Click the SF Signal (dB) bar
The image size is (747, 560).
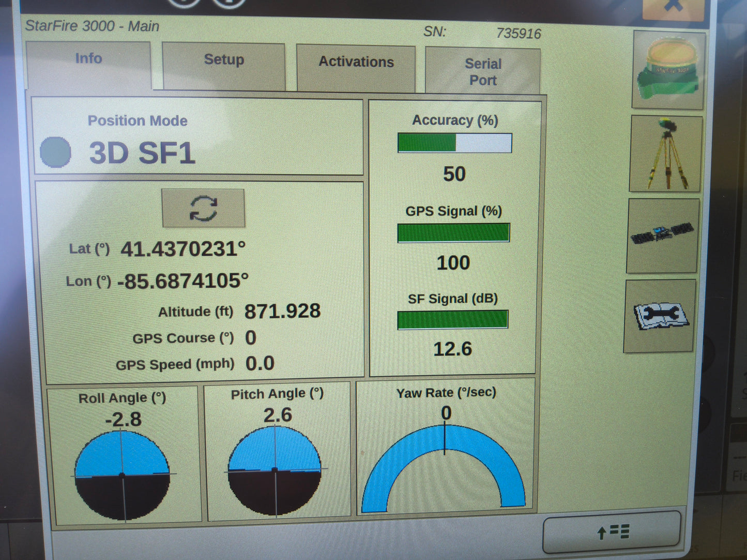(452, 319)
